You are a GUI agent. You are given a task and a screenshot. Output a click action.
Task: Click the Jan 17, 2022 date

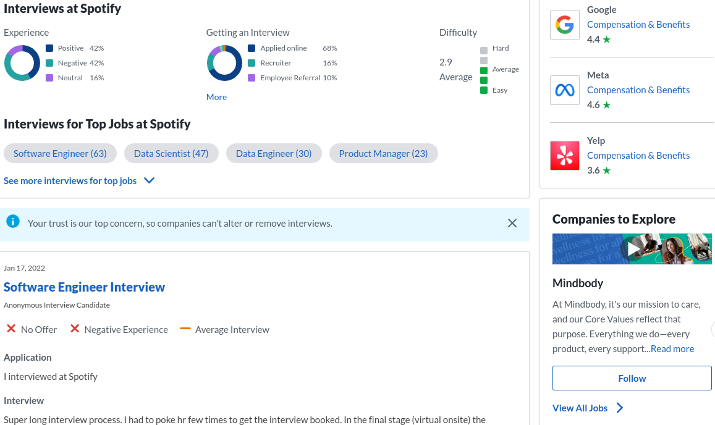(x=24, y=268)
